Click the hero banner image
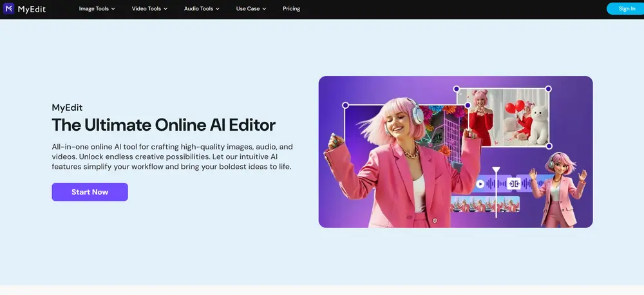 [455, 151]
